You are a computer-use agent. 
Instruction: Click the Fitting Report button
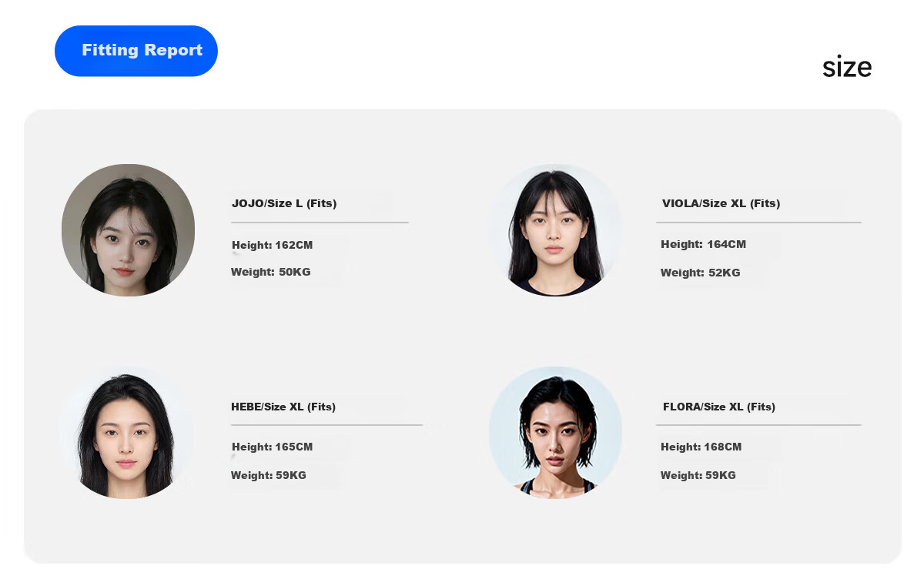point(136,51)
